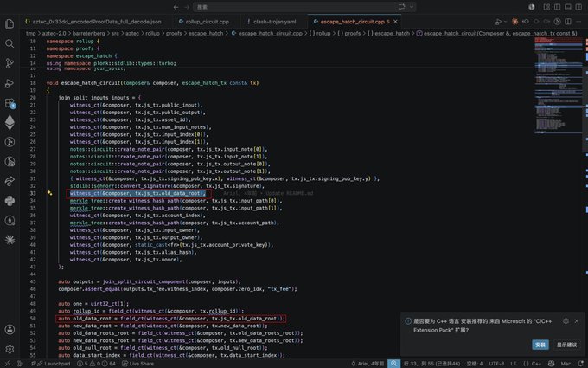Click the line 33 column 55 position indicator
This screenshot has width=588, height=368.
(431, 364)
